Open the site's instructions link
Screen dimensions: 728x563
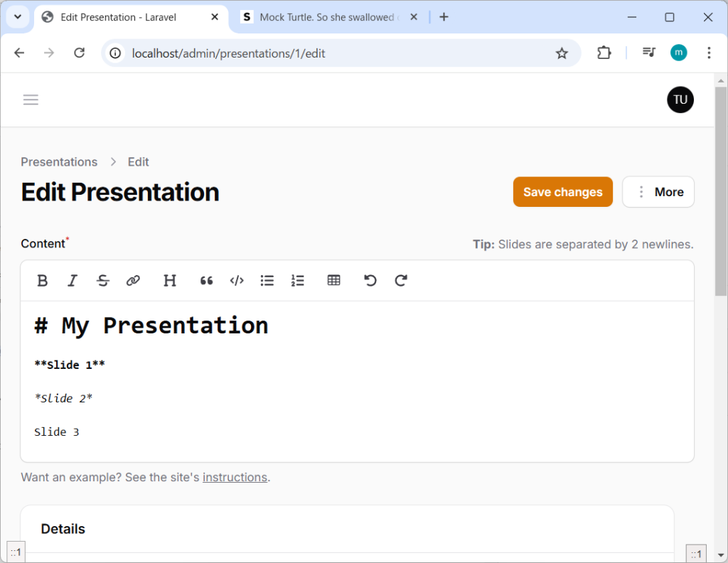click(x=235, y=477)
